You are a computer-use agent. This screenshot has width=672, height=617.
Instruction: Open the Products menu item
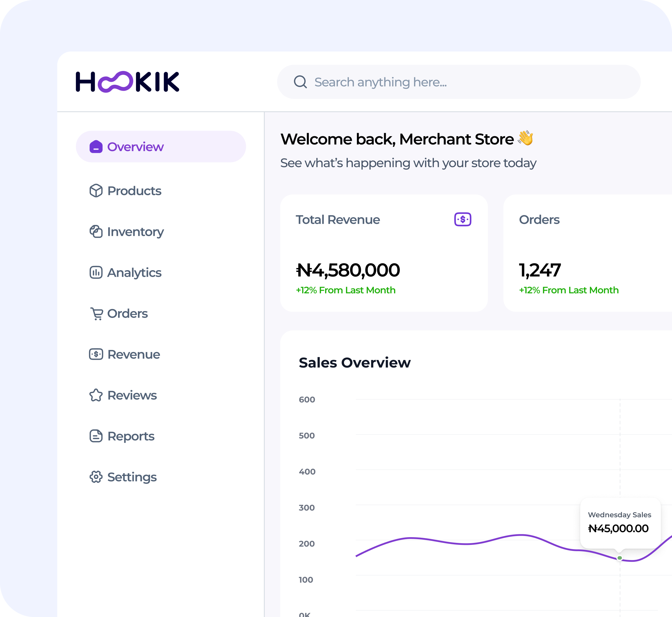pyautogui.click(x=134, y=191)
